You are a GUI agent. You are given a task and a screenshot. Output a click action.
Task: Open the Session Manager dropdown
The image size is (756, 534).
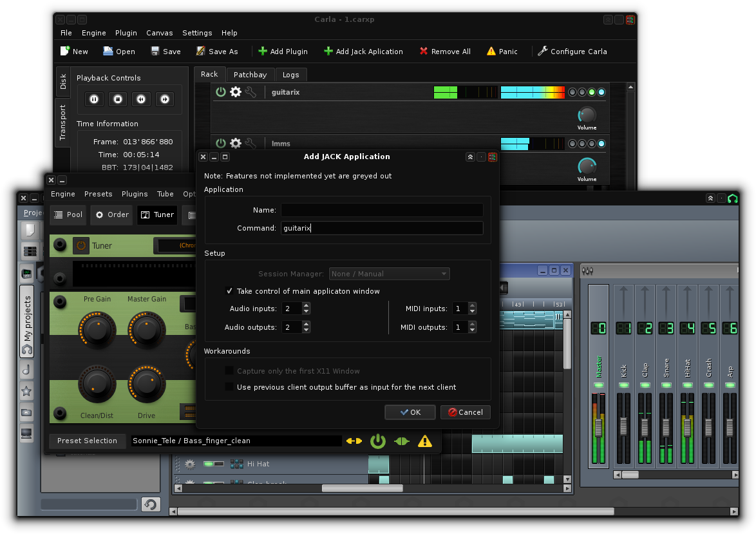click(390, 274)
